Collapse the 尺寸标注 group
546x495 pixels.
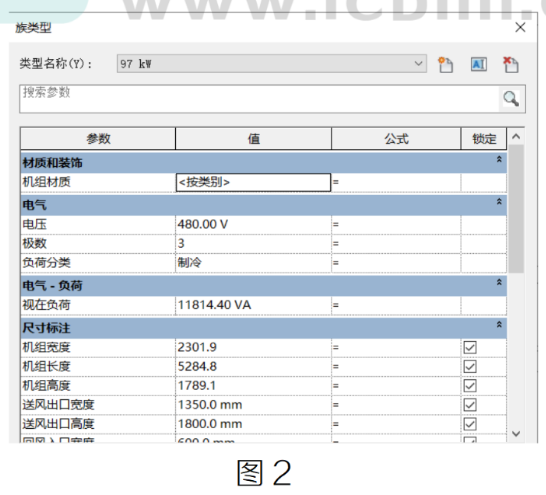499,325
